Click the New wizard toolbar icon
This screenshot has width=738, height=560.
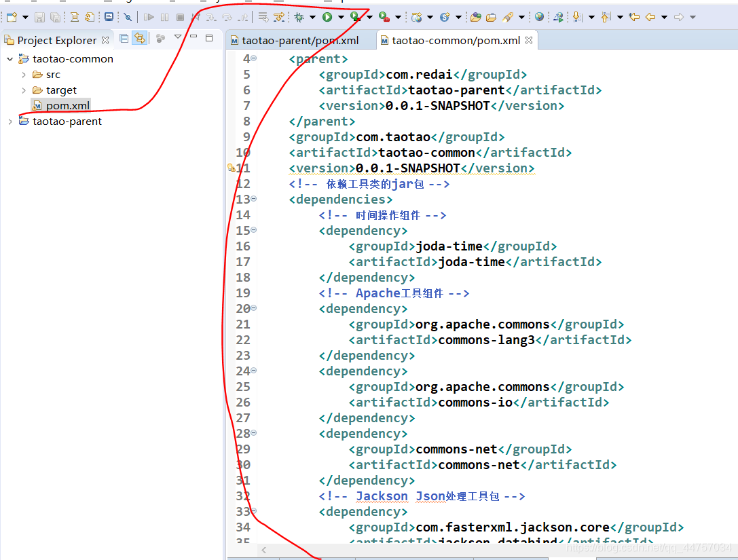(12, 18)
